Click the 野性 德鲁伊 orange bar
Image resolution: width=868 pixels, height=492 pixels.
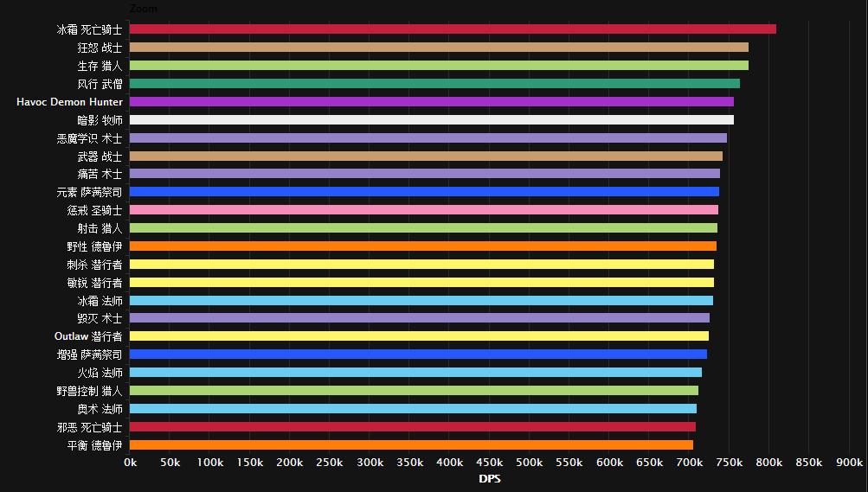(x=423, y=246)
